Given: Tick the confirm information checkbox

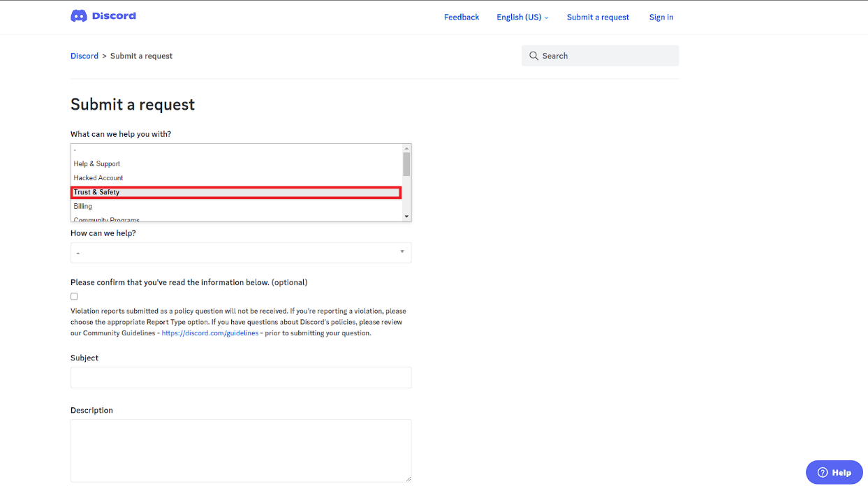Looking at the screenshot, I should pos(74,297).
